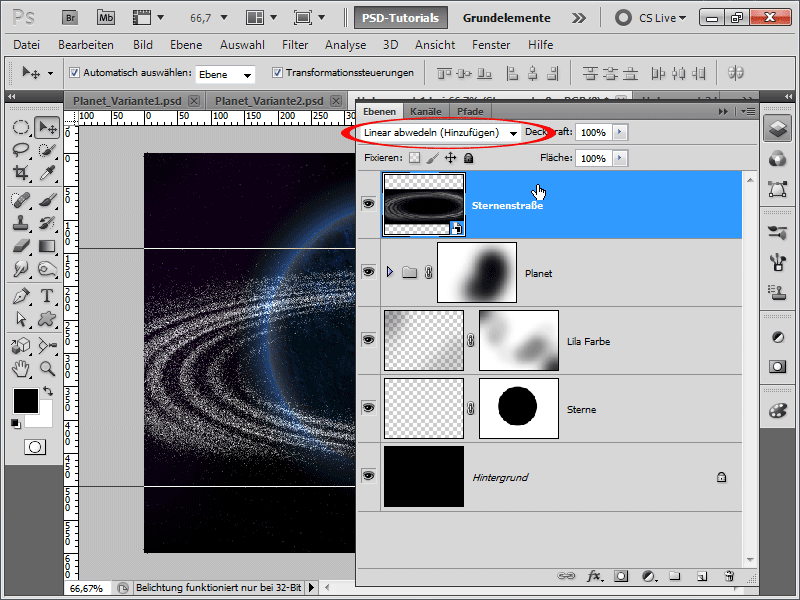Switch to Planet_Variante2.psd tab
This screenshot has width=800, height=600.
[269, 101]
